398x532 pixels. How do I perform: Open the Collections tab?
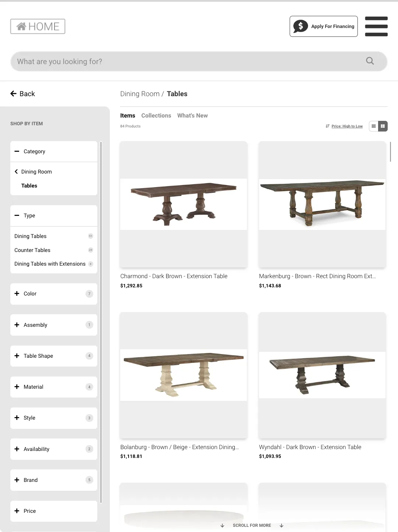pyautogui.click(x=156, y=116)
